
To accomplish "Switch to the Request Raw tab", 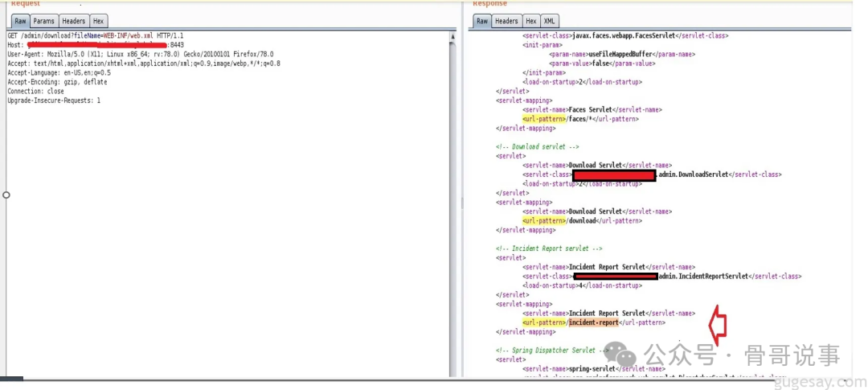I will pyautogui.click(x=20, y=21).
